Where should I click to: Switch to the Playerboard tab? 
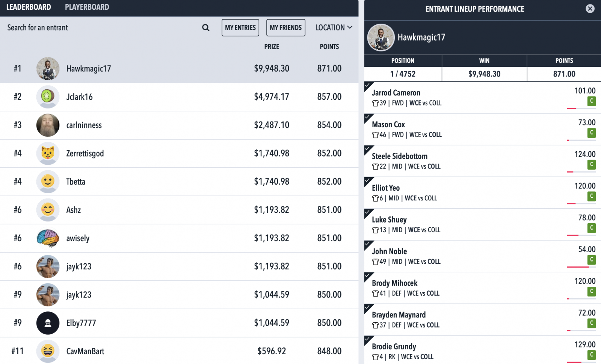[x=87, y=7]
